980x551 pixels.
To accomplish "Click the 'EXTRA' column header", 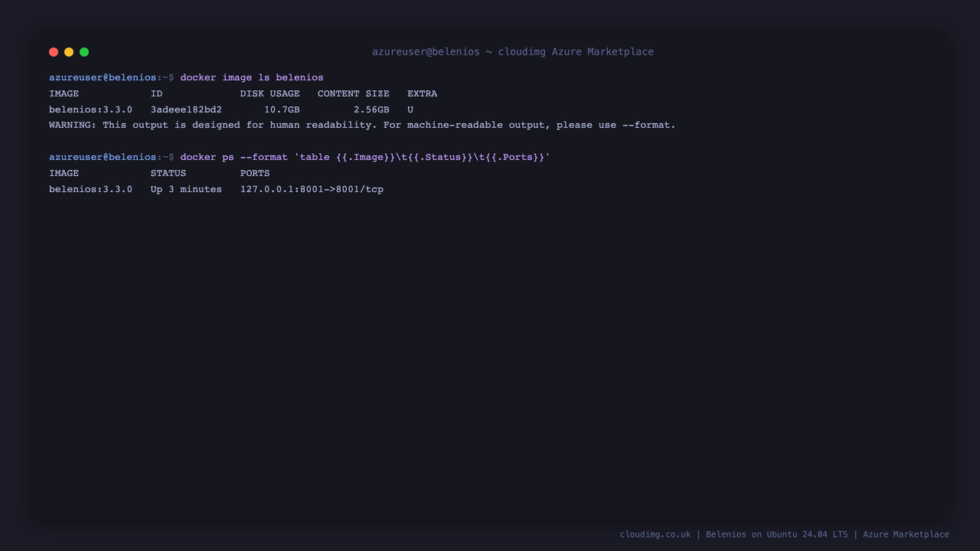I will pyautogui.click(x=422, y=93).
